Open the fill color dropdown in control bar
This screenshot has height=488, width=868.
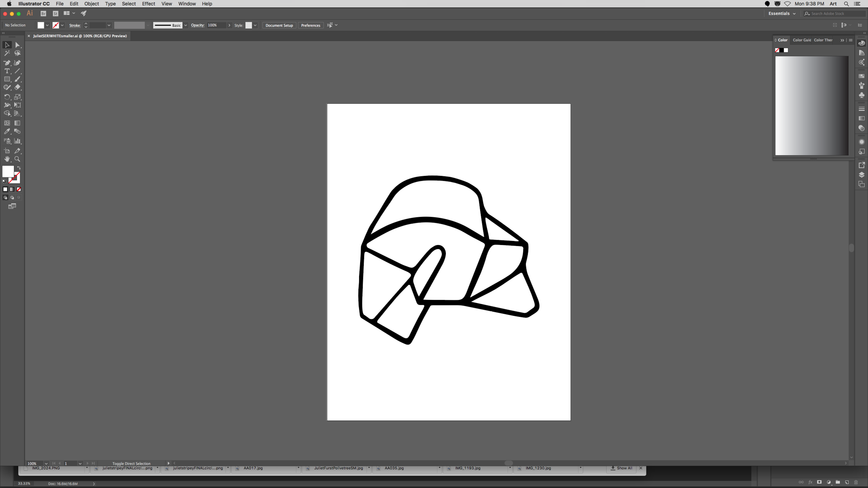point(47,25)
